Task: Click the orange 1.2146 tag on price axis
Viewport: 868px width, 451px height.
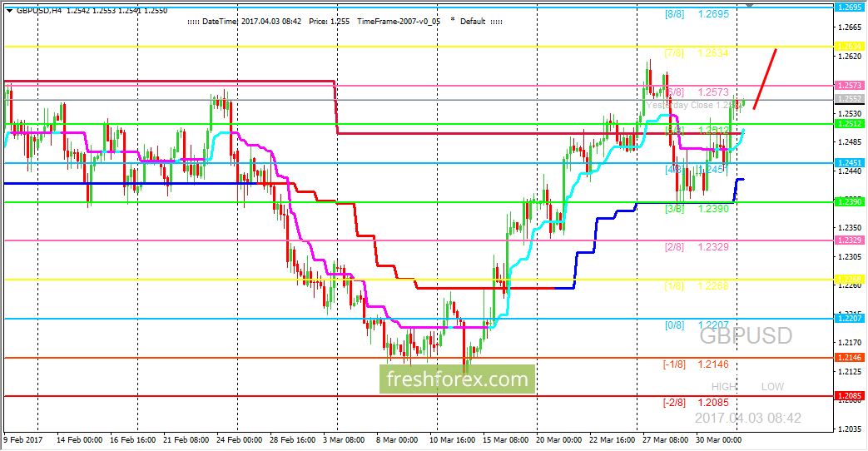Action: [850, 358]
